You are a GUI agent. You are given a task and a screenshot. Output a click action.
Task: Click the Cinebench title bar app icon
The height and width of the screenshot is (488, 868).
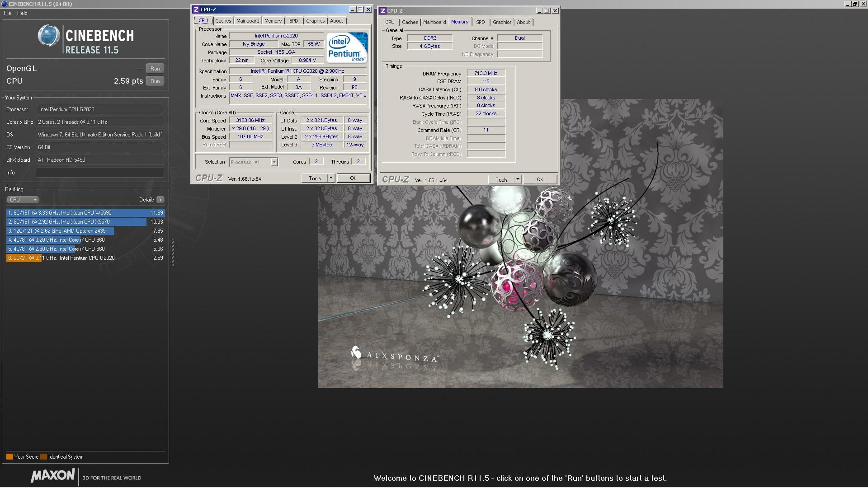coord(4,4)
